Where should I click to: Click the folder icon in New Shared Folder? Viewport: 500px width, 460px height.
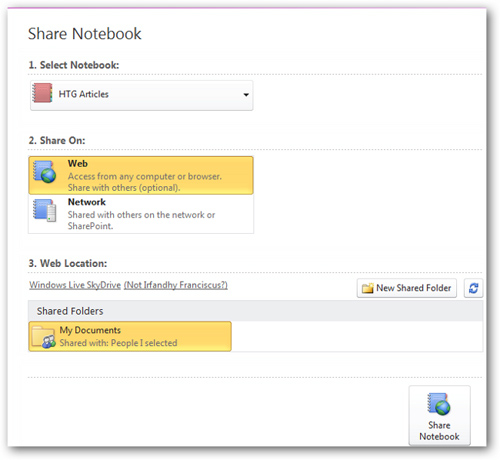(367, 288)
